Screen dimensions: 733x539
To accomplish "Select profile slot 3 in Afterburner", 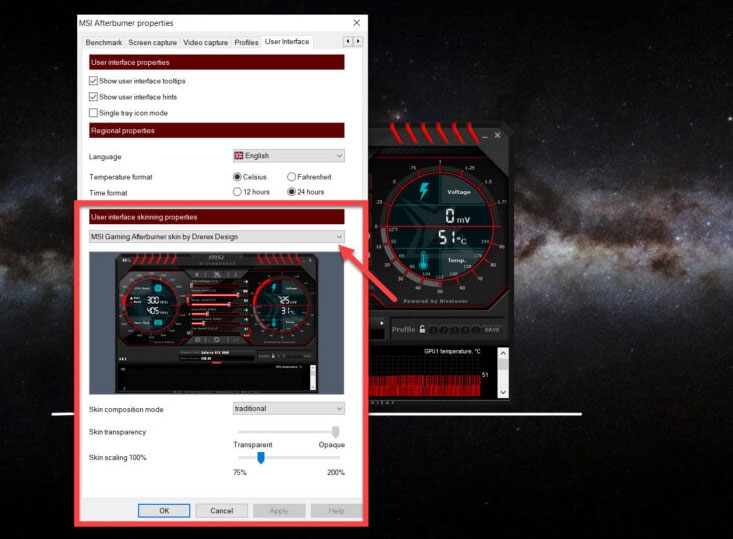I will pos(454,330).
